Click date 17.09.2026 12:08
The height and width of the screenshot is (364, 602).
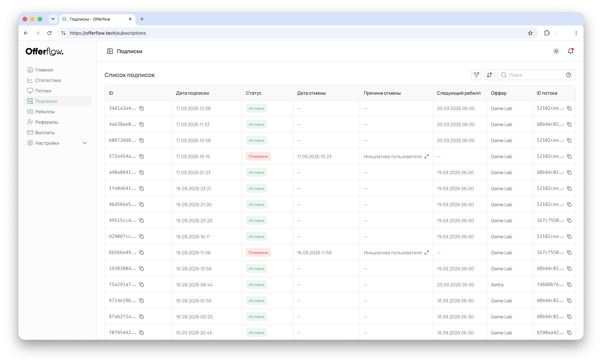pos(193,108)
